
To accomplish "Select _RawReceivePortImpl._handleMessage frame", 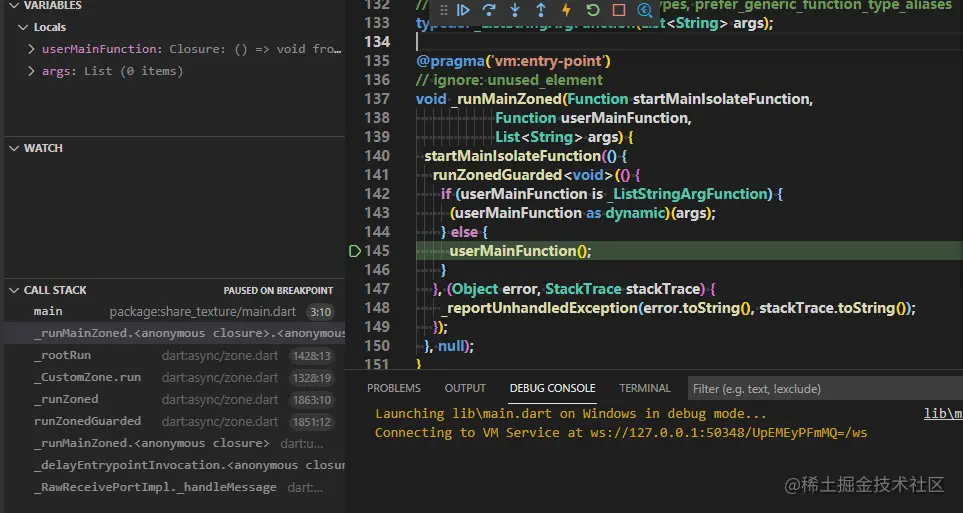I will (174, 488).
